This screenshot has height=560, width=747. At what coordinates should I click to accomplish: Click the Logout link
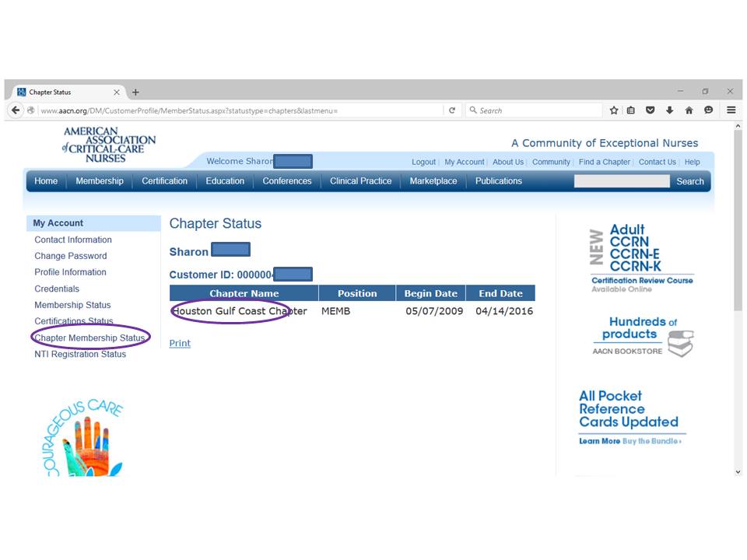pos(423,162)
